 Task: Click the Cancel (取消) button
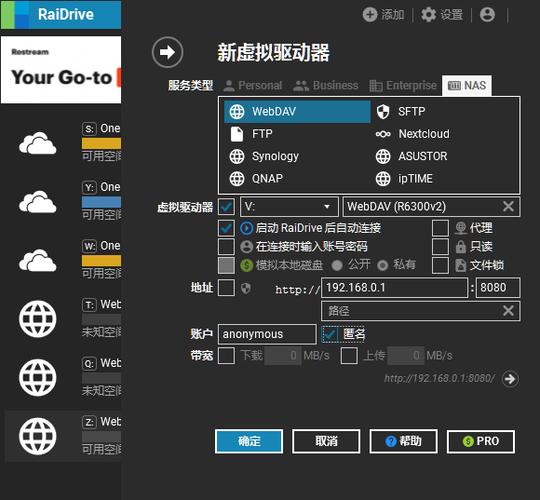326,441
